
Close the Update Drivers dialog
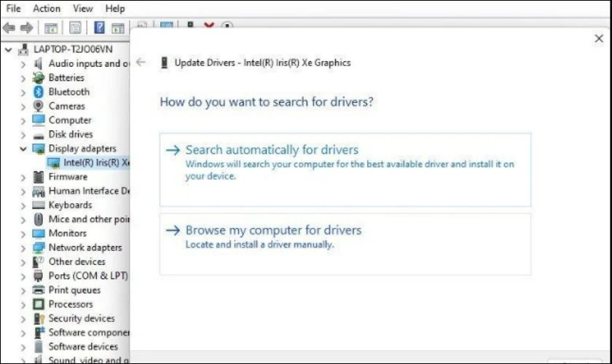point(599,39)
